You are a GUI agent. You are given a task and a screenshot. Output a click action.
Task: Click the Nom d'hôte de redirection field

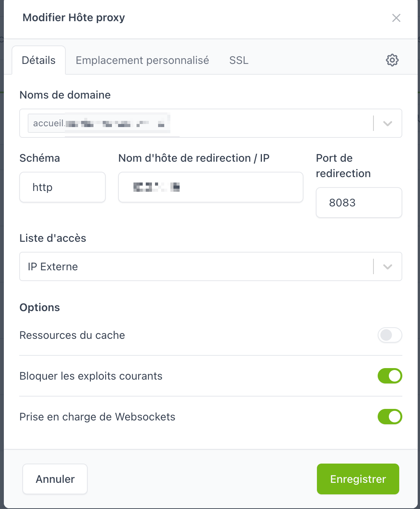[x=211, y=187]
